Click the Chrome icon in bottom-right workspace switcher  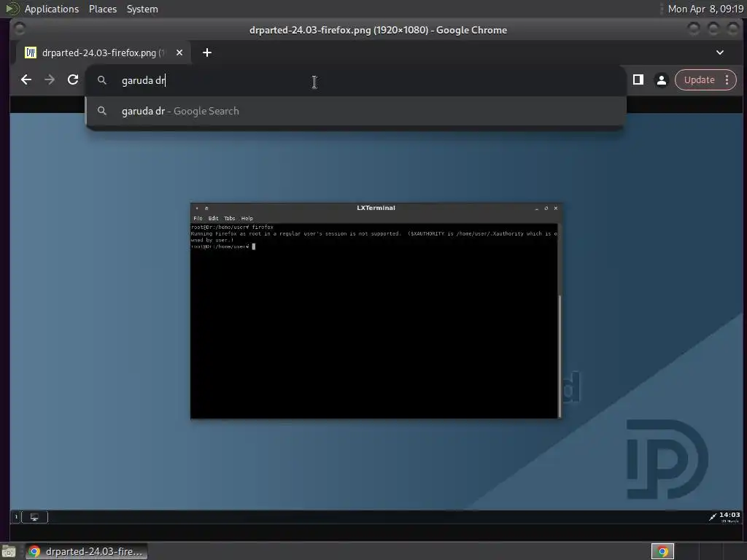(x=662, y=551)
